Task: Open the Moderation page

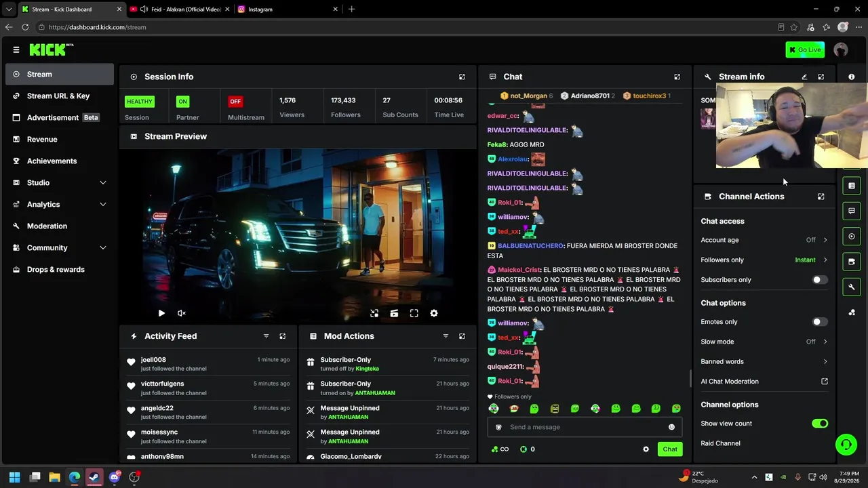Action: (60, 226)
